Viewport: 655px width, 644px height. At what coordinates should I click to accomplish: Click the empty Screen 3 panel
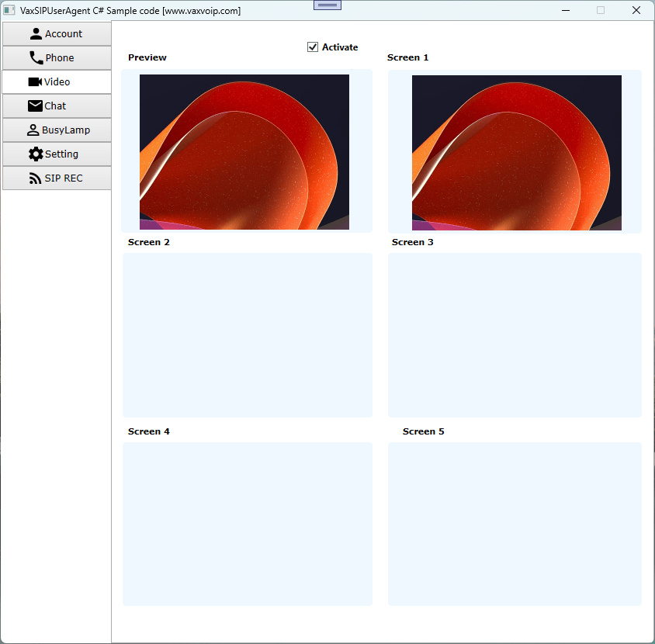coord(515,335)
